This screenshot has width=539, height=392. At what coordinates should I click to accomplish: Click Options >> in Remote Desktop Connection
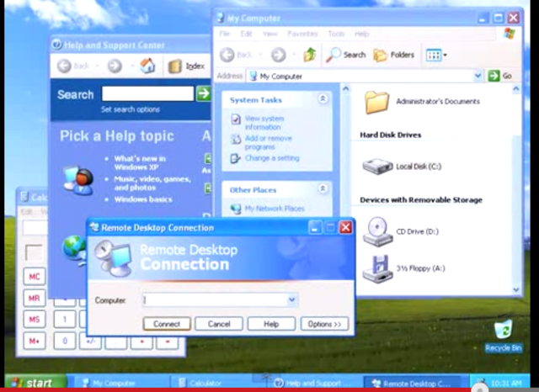[x=324, y=324]
